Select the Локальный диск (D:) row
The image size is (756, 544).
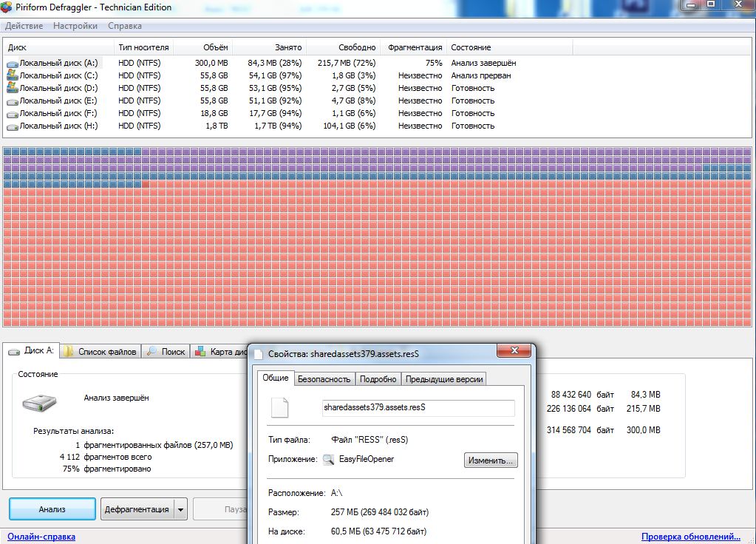pos(289,88)
